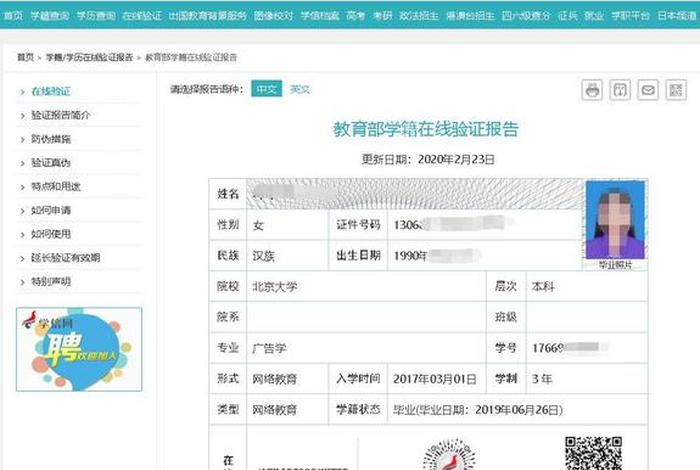Open 日本频道 in top navigation

click(x=677, y=16)
